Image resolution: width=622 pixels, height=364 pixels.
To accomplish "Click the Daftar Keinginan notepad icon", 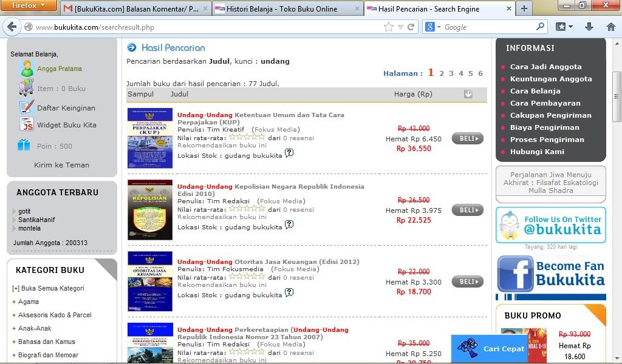I will (x=27, y=107).
